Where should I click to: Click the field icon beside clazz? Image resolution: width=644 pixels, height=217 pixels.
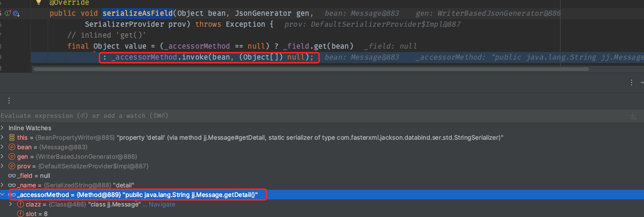[21, 204]
